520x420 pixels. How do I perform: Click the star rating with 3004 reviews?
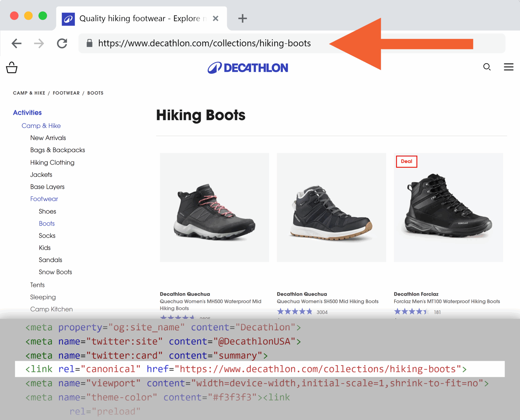point(295,312)
